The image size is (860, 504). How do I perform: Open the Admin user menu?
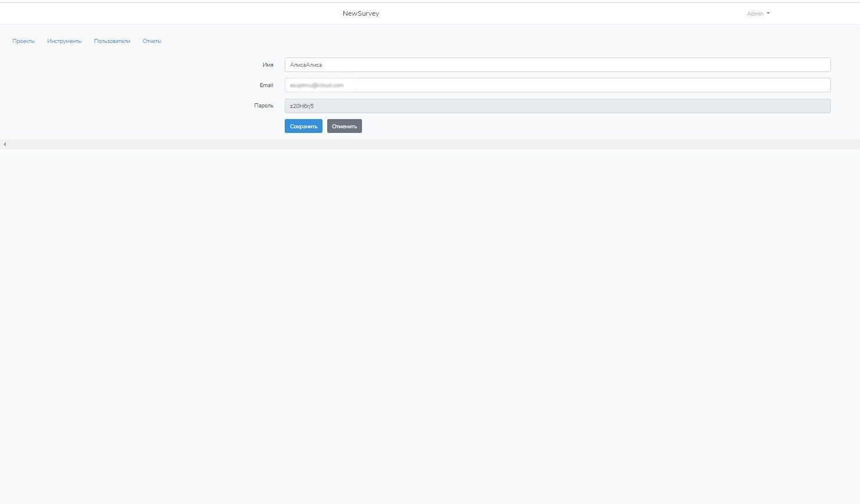click(755, 13)
